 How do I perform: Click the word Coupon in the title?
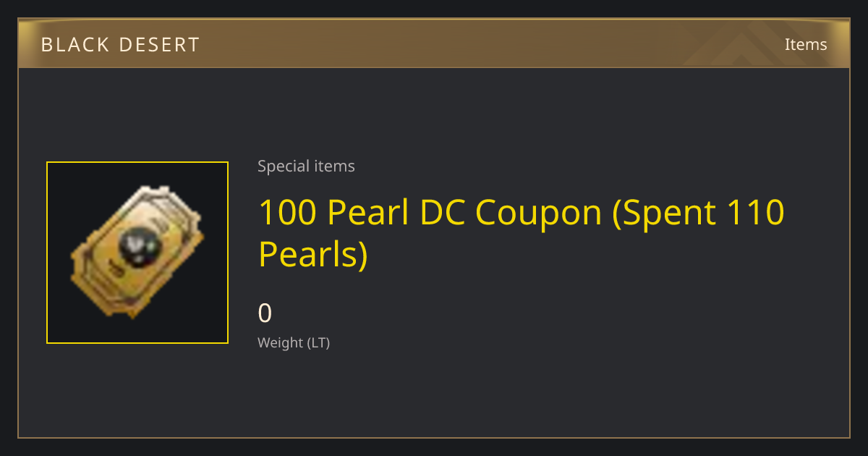click(539, 214)
